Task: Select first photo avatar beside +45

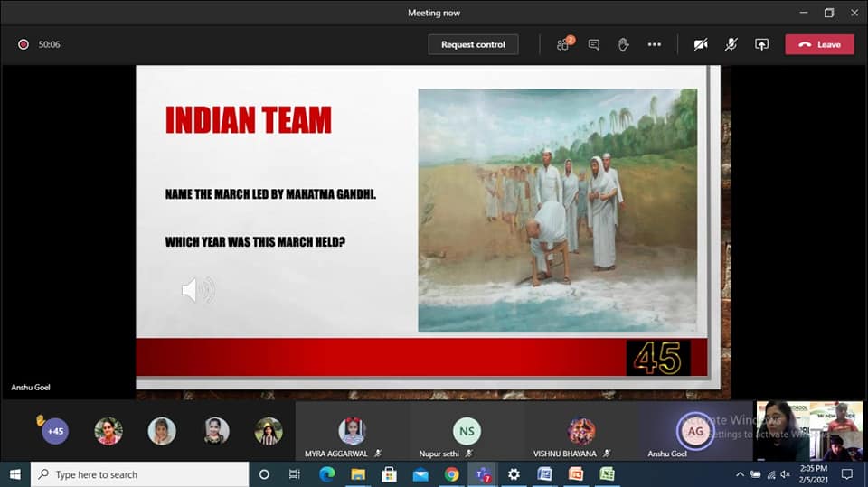Action: click(108, 431)
